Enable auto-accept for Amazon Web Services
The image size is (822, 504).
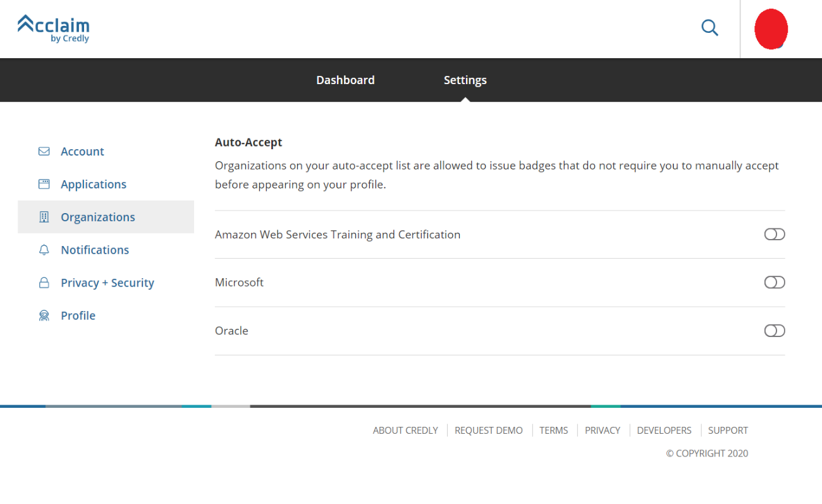tap(775, 235)
